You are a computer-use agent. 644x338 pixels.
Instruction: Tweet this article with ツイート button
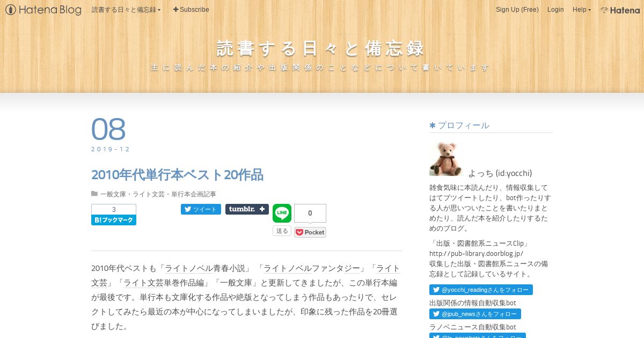pyautogui.click(x=201, y=209)
